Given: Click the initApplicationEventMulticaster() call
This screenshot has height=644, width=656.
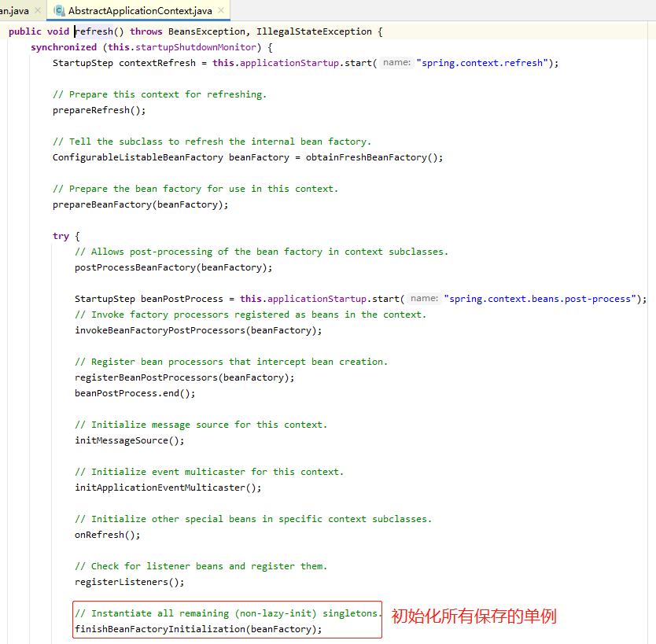Looking at the screenshot, I should point(168,488).
